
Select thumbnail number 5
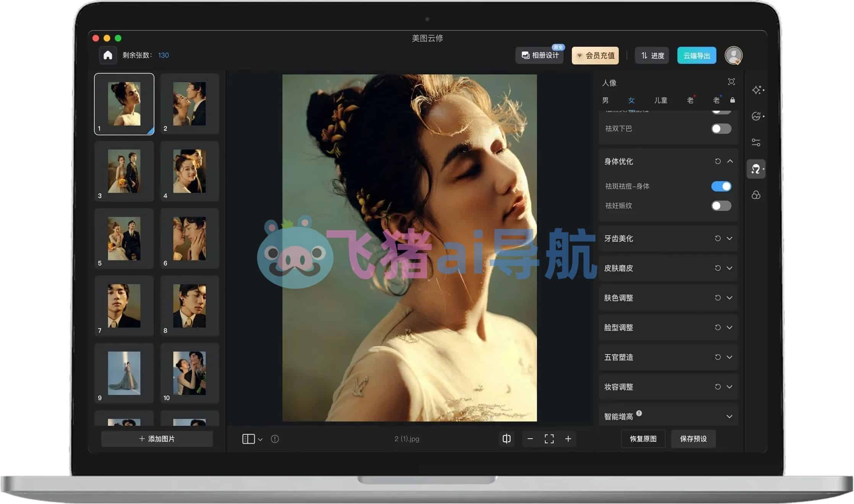(124, 238)
